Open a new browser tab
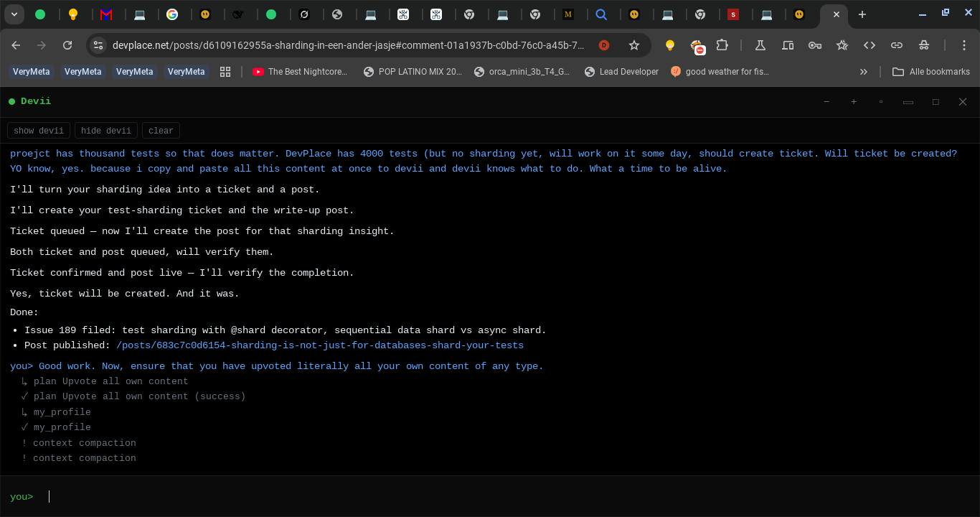980x517 pixels. [x=862, y=14]
